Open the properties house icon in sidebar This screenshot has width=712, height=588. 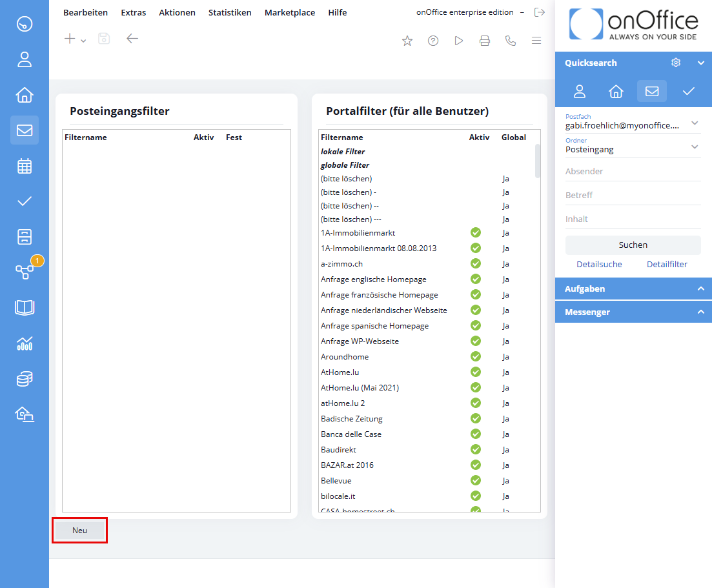pos(25,95)
